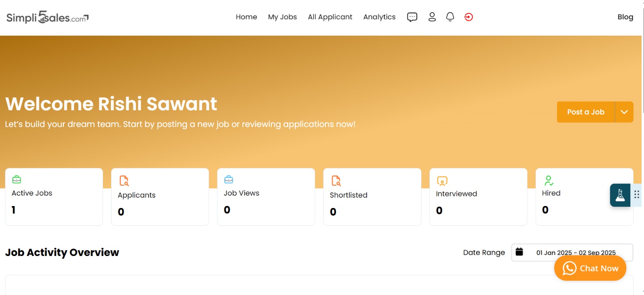This screenshot has width=644, height=295.
Task: Navigate to Analytics
Action: pyautogui.click(x=379, y=17)
